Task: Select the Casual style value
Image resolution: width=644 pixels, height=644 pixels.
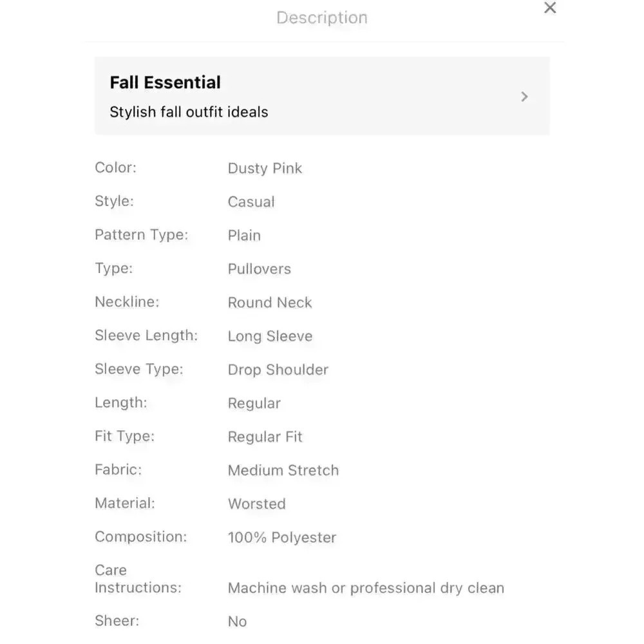Action: click(251, 202)
